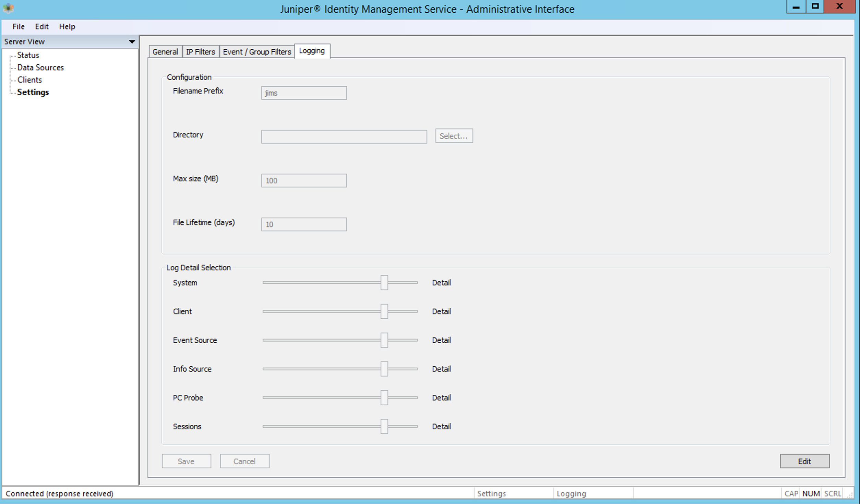The image size is (860, 504).
Task: Click the Juniper app icon in title bar
Action: (x=8, y=8)
